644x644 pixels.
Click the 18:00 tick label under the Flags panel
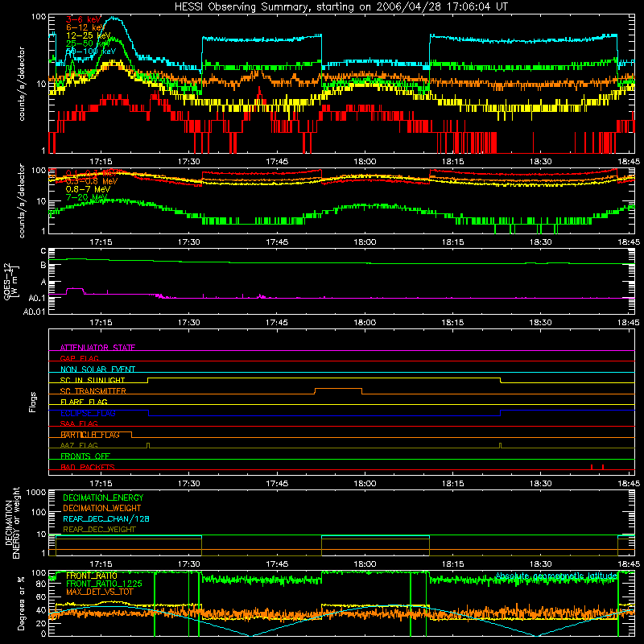tap(365, 484)
